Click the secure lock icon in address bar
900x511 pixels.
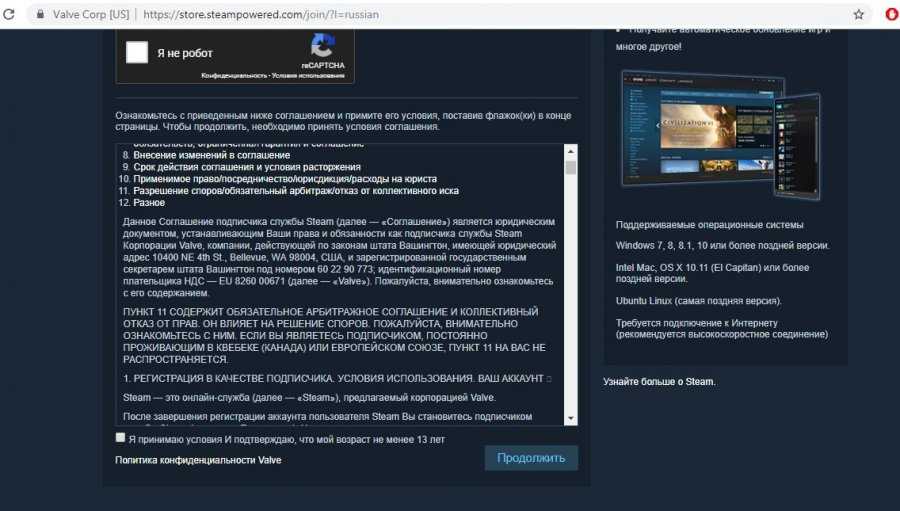[40, 15]
